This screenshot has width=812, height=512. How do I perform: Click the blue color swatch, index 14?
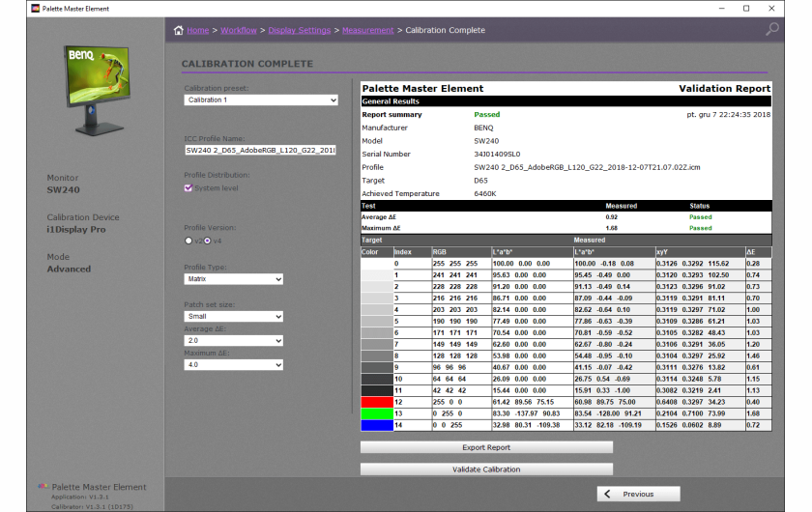(377, 425)
